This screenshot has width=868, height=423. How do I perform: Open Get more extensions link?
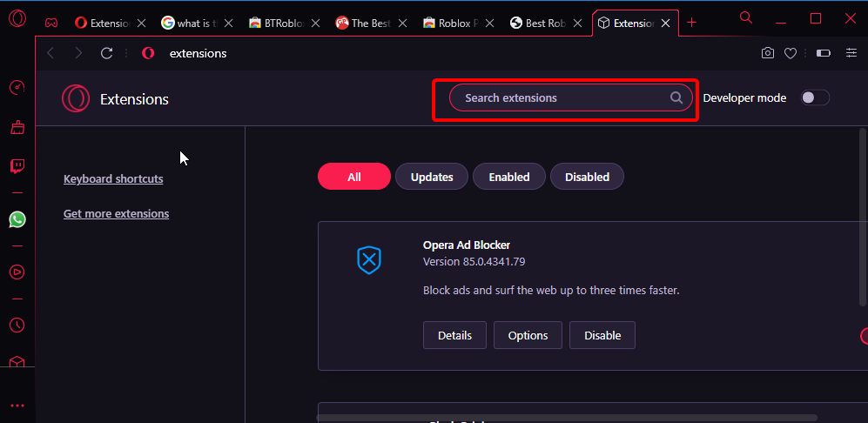click(x=117, y=214)
